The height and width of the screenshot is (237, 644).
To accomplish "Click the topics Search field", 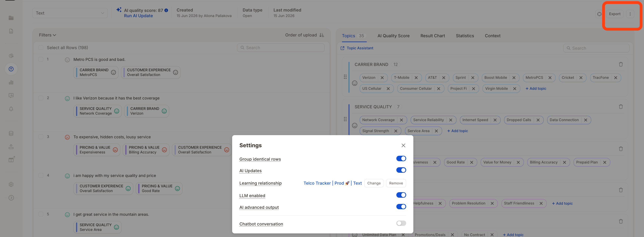I will point(596,48).
